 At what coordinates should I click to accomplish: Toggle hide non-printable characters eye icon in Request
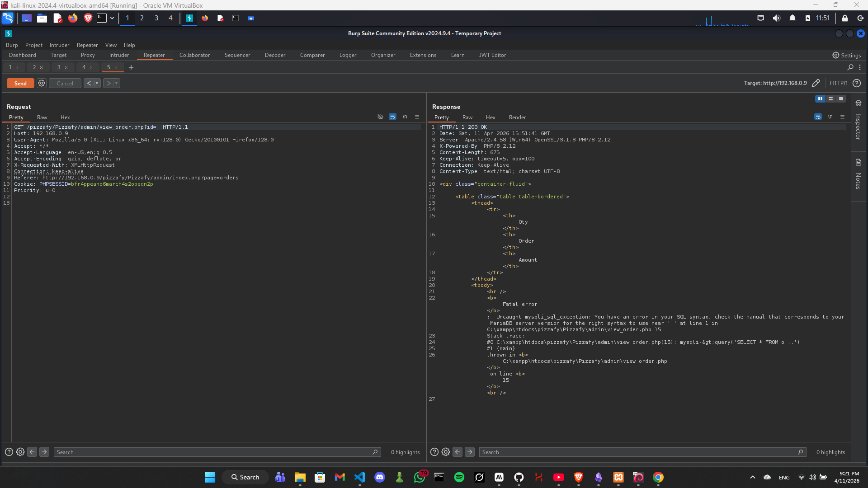click(380, 117)
